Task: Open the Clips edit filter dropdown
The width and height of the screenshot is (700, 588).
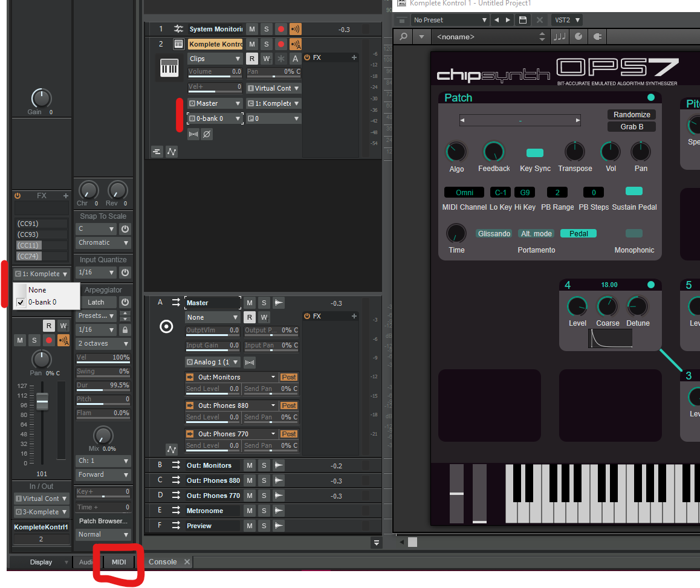Action: pos(215,59)
